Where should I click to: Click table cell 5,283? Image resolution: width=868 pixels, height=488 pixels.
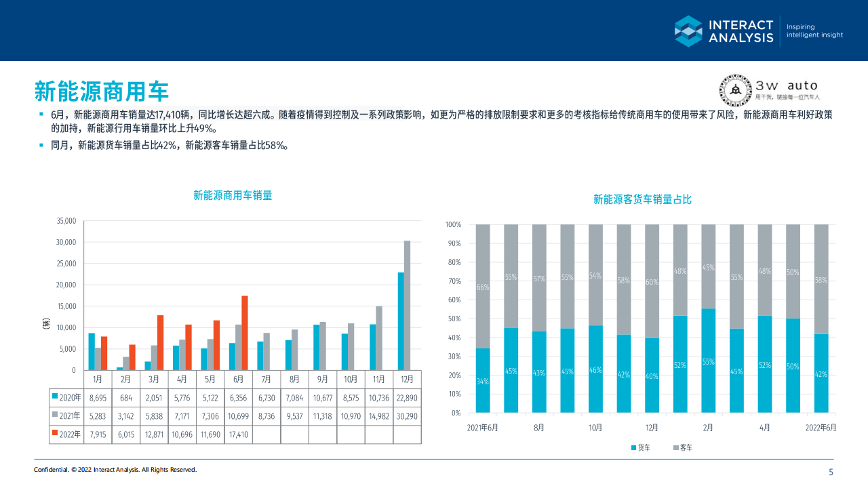click(97, 416)
